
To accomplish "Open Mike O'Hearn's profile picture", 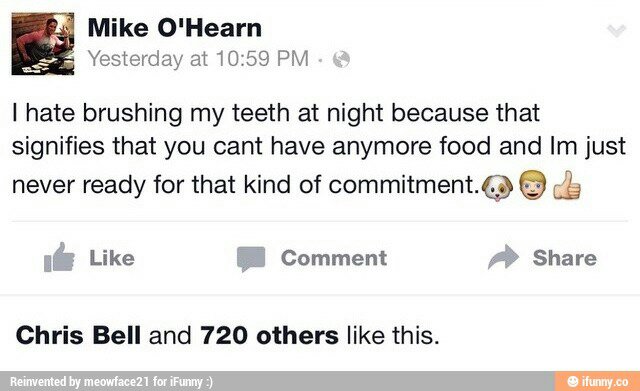I will (x=43, y=44).
